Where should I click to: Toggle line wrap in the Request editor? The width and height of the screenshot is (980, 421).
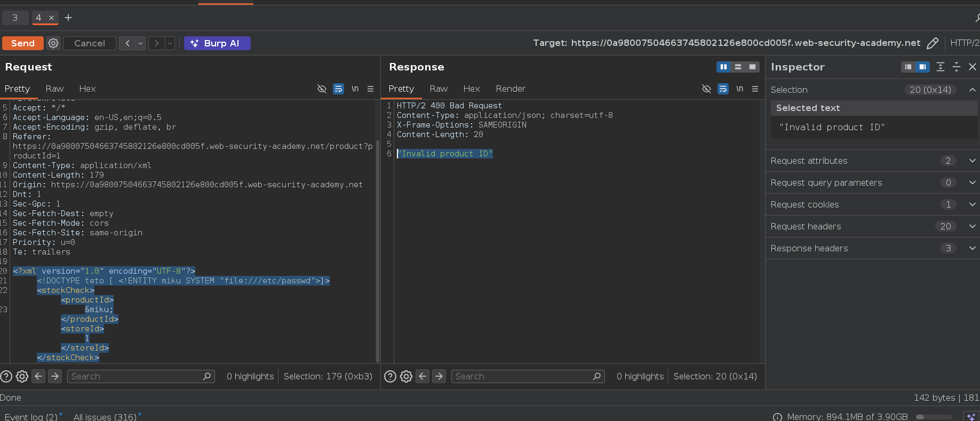click(x=338, y=89)
